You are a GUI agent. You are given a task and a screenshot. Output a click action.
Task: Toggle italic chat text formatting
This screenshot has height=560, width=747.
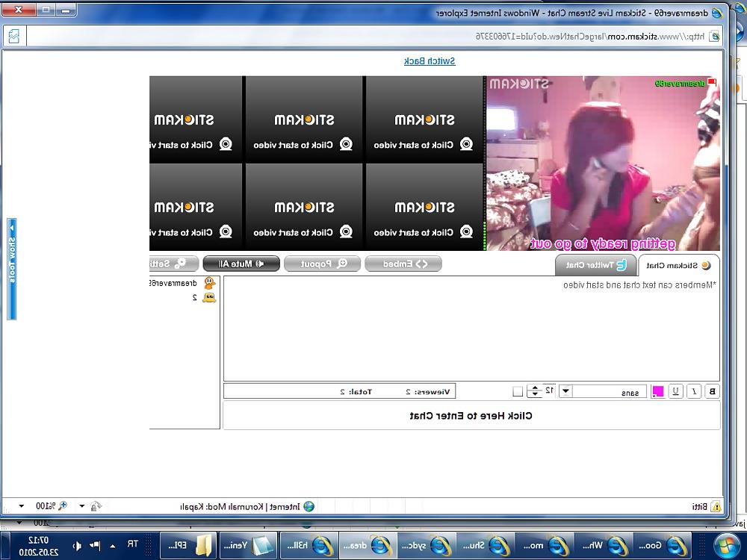[x=694, y=391]
